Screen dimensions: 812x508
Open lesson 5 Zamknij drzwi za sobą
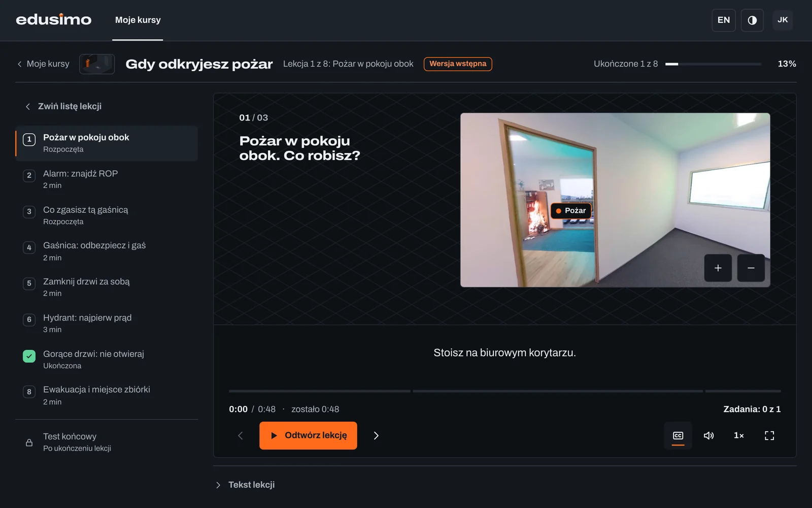[107, 288]
